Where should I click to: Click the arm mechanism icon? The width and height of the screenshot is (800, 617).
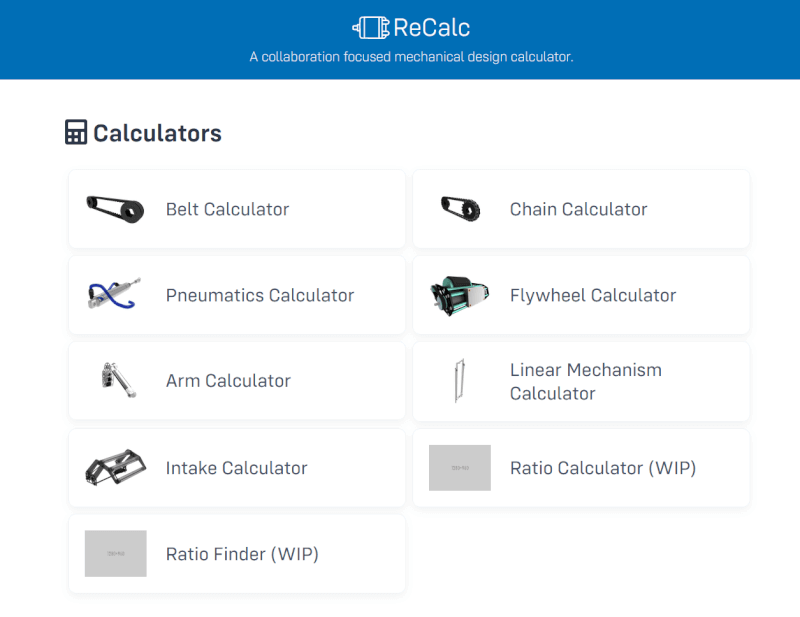click(x=119, y=380)
